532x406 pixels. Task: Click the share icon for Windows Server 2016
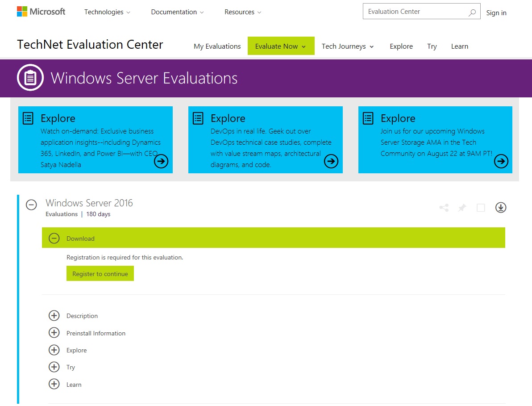(x=444, y=207)
